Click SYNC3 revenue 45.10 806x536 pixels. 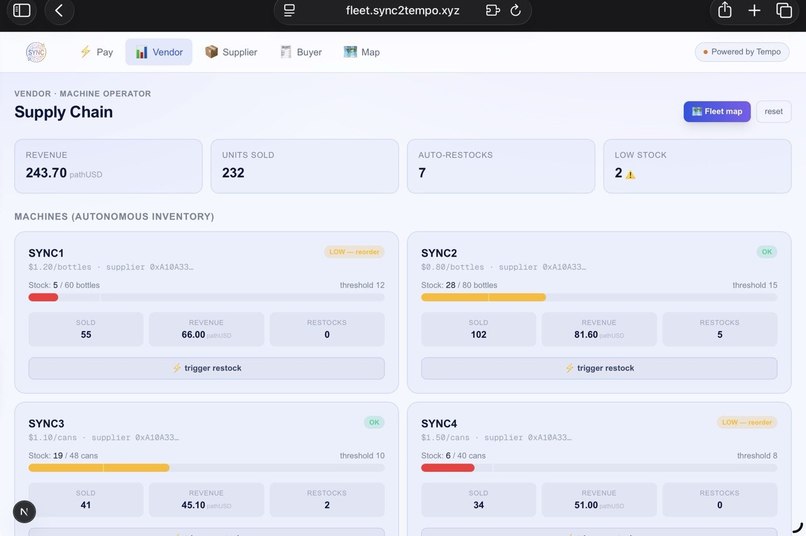coord(193,505)
